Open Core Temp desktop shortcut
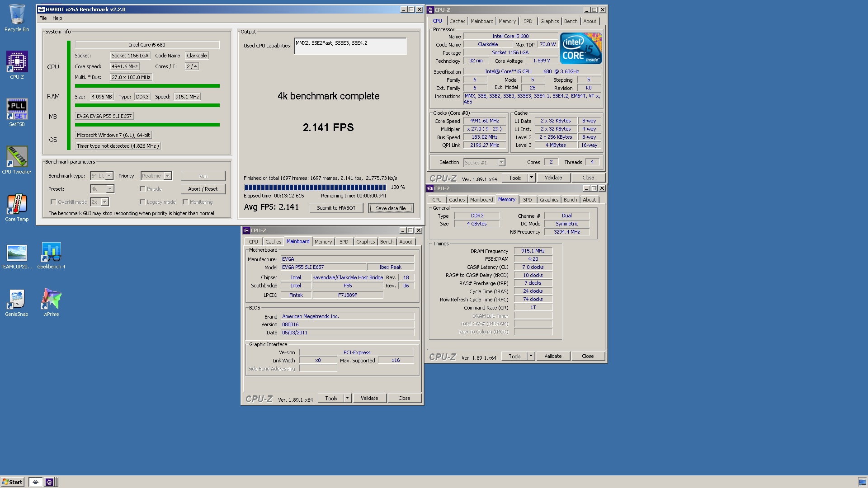868x488 pixels. [x=17, y=208]
